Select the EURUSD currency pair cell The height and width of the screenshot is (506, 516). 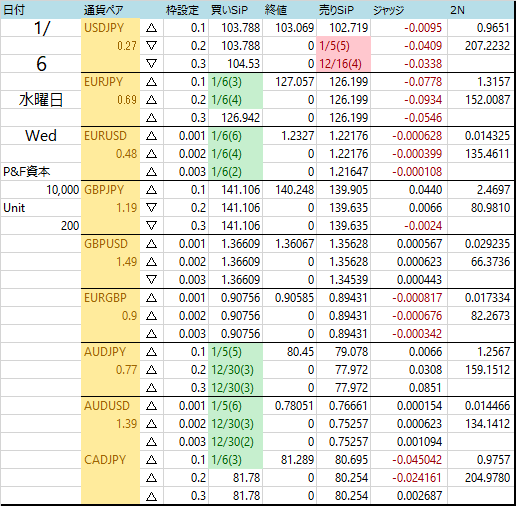pos(110,136)
